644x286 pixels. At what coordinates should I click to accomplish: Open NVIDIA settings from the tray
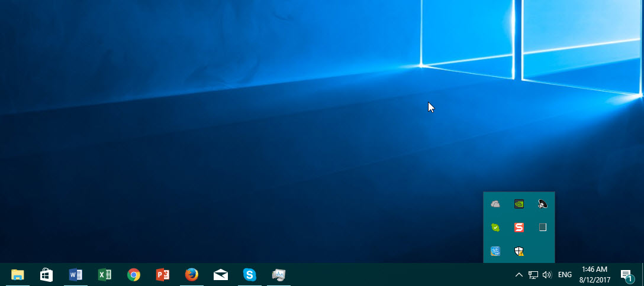[x=519, y=204]
